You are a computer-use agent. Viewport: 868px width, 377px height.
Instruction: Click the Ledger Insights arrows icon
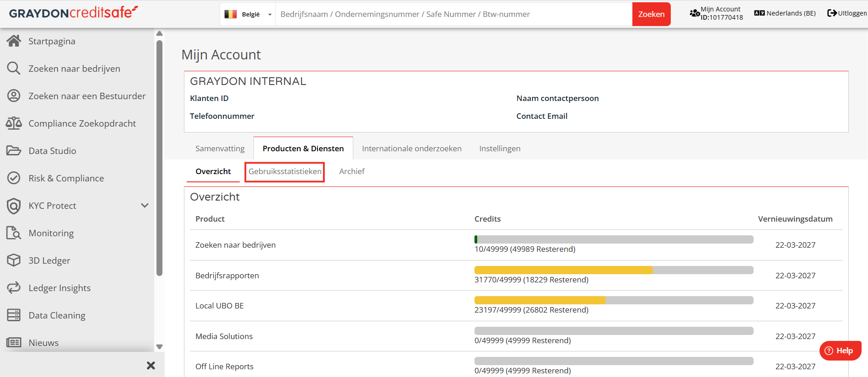14,288
